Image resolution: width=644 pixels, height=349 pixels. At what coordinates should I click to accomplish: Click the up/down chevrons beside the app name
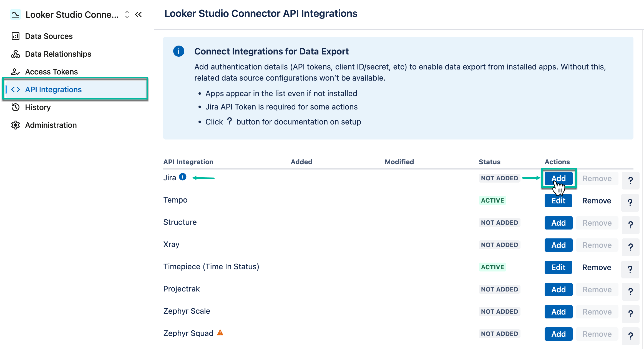point(127,14)
